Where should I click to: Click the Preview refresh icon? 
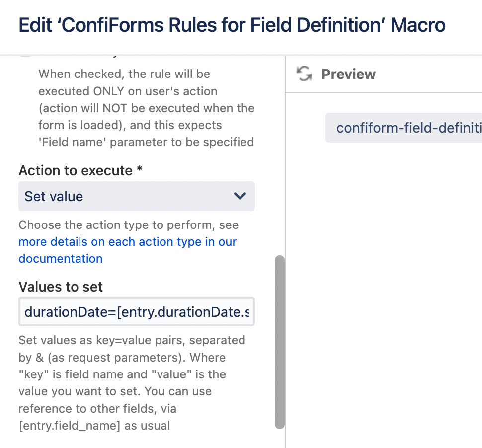(x=304, y=75)
